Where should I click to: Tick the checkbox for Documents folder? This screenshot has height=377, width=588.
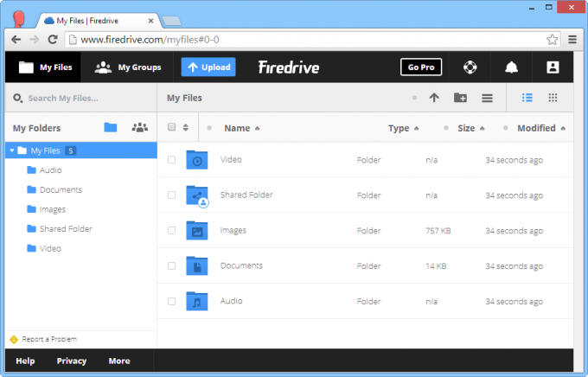point(171,266)
